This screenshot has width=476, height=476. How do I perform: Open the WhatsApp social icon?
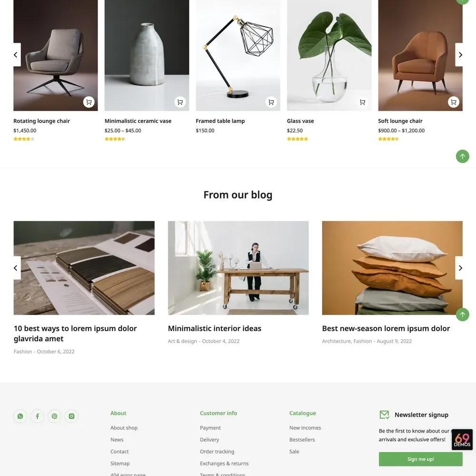(x=20, y=416)
